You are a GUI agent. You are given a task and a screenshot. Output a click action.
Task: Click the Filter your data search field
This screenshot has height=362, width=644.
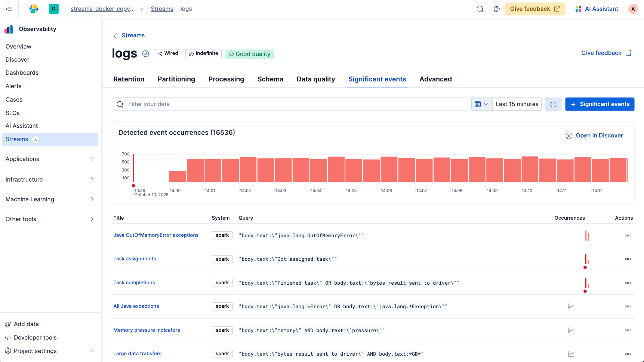click(290, 104)
